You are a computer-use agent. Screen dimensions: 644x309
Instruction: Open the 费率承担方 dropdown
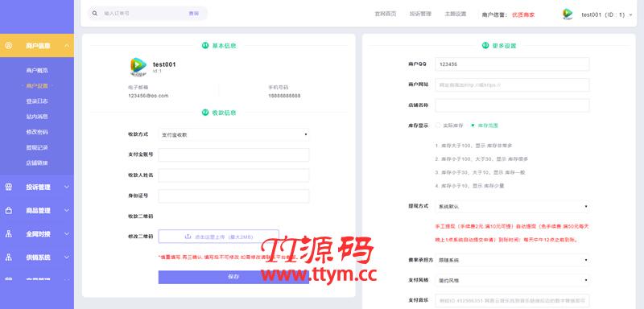[512, 260]
